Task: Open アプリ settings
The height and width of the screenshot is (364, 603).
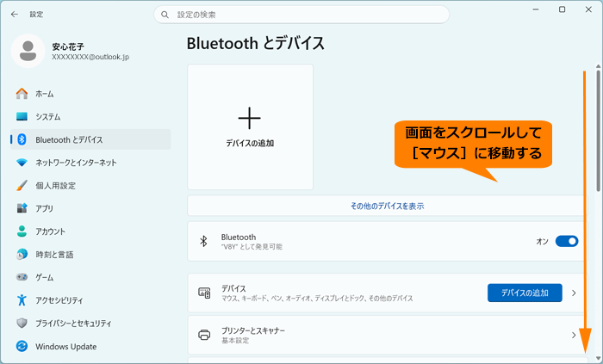Action: (90, 208)
